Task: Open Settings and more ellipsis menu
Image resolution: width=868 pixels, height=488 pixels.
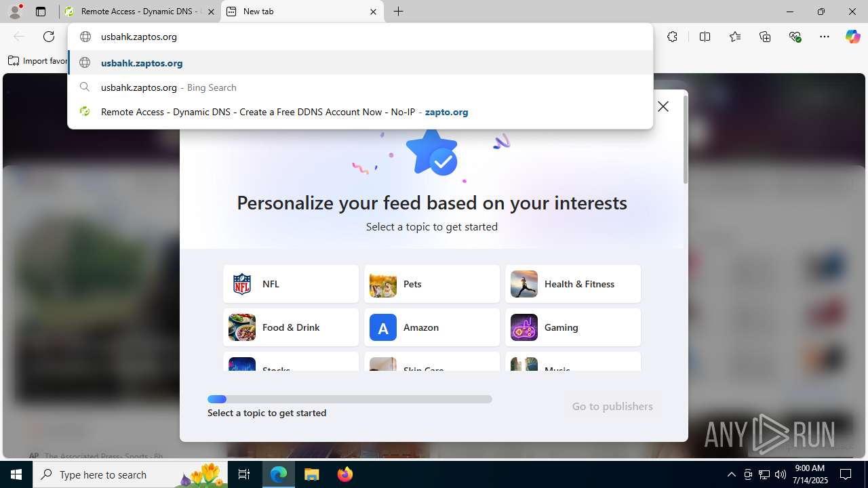Action: 825,37
